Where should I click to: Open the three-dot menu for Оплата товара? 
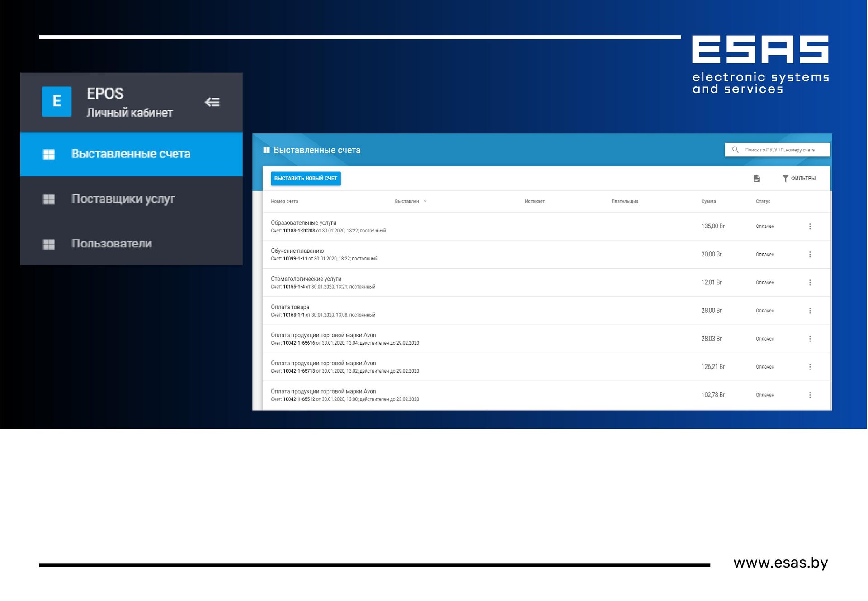pyautogui.click(x=810, y=311)
